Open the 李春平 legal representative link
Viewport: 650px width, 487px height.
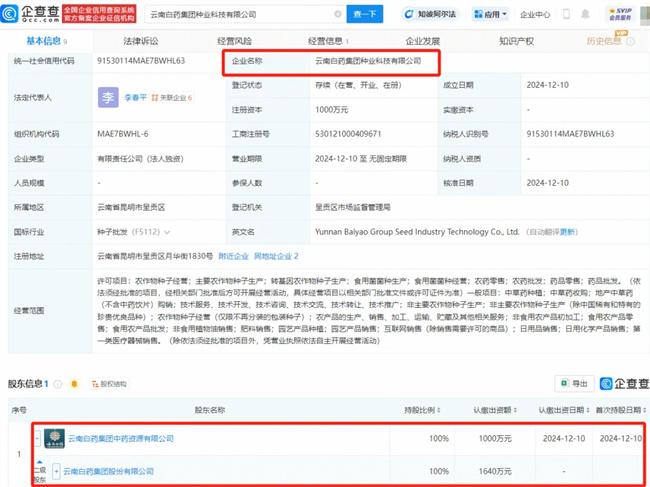[x=134, y=97]
